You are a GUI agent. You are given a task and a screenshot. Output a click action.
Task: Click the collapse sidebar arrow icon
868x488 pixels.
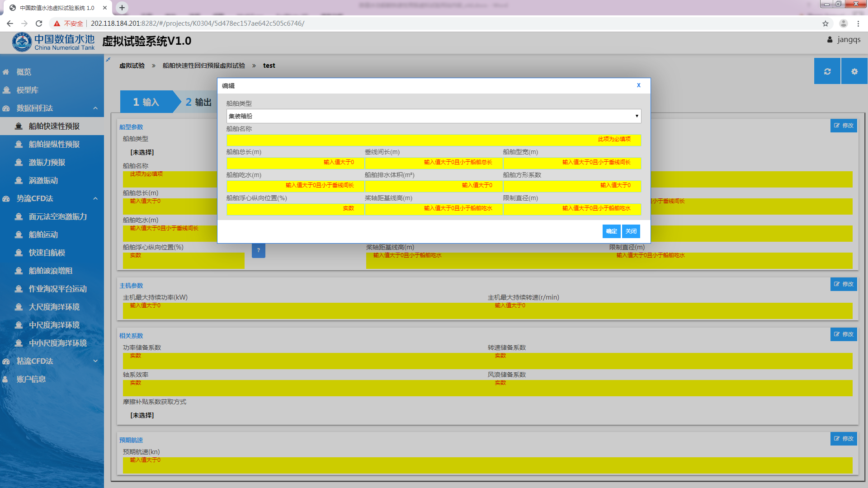[x=108, y=60]
